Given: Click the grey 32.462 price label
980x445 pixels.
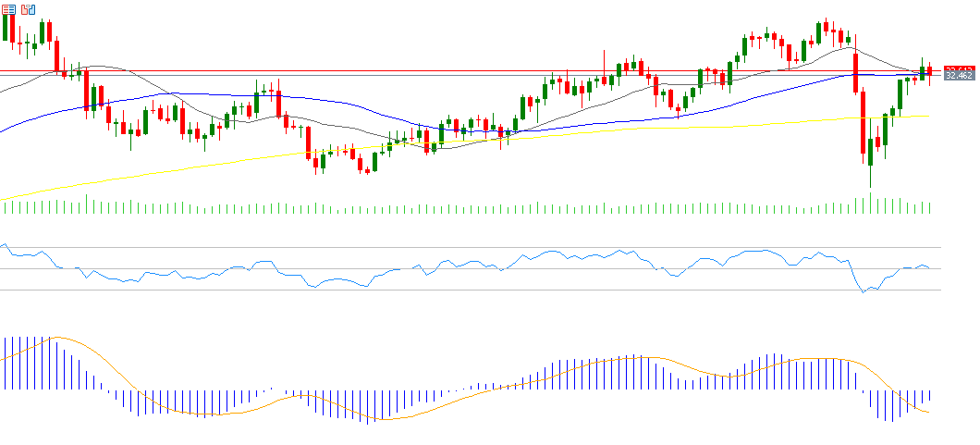Looking at the screenshot, I should pos(959,77).
